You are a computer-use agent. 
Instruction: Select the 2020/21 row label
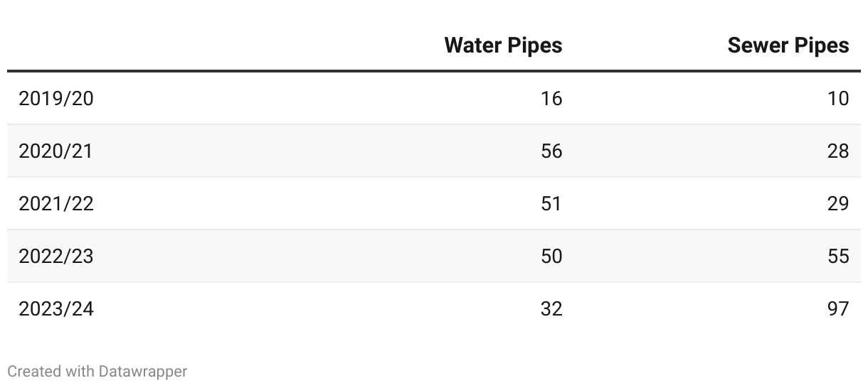[56, 151]
